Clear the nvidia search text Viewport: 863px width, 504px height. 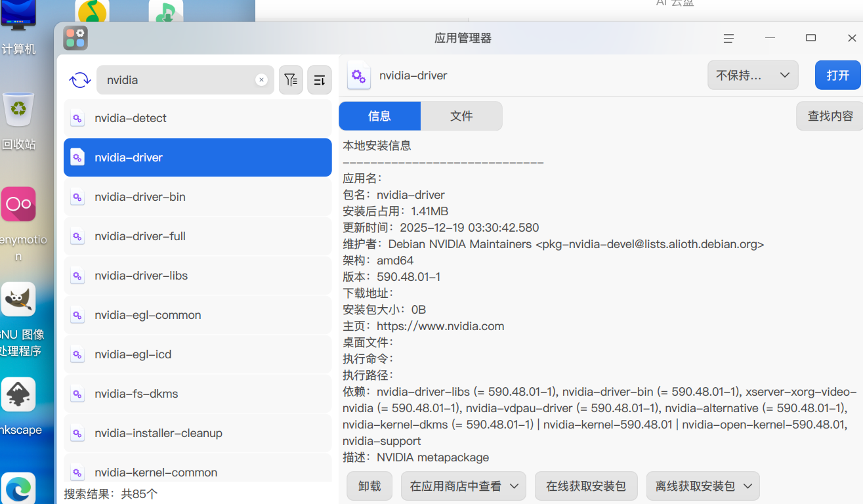pos(261,80)
